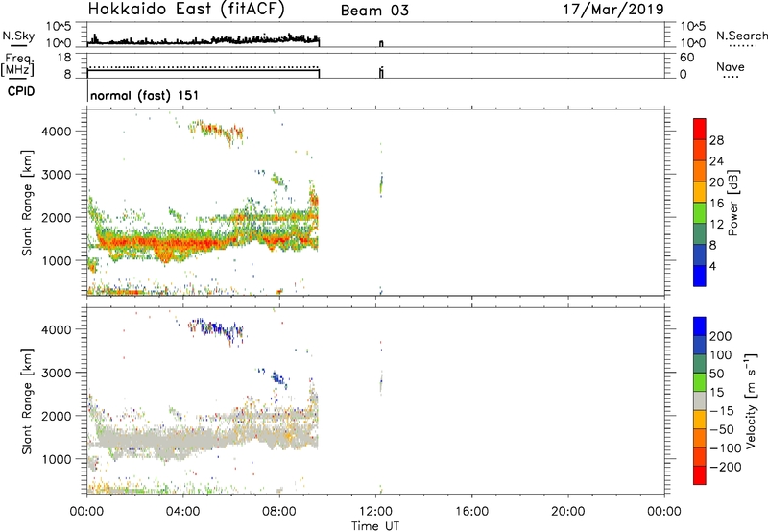Click the "4000" tick on the velocity panel
The image size is (768, 532).
57,329
